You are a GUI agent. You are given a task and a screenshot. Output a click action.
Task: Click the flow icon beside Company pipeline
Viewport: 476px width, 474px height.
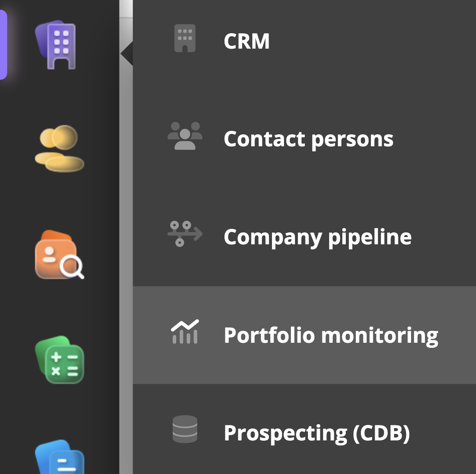pos(185,234)
